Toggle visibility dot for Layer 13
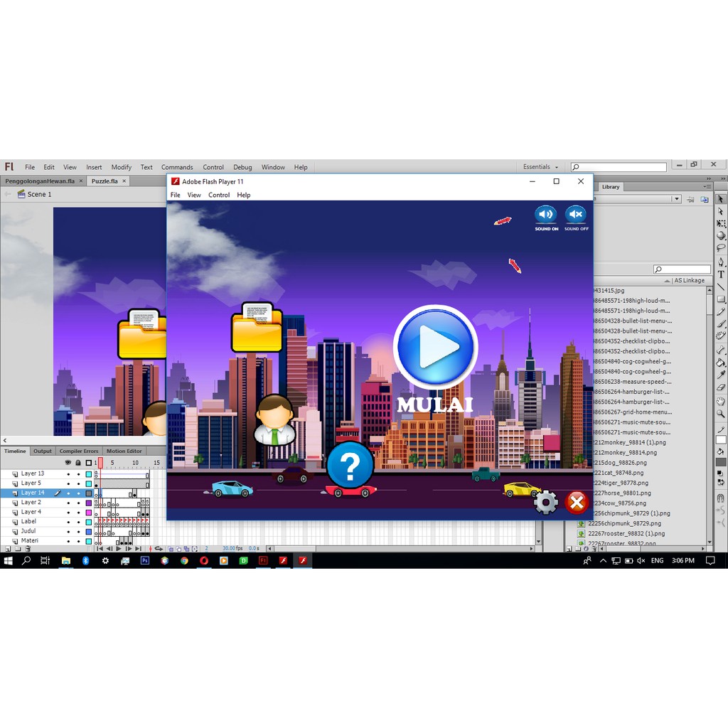Image resolution: width=728 pixels, height=728 pixels. tap(68, 474)
